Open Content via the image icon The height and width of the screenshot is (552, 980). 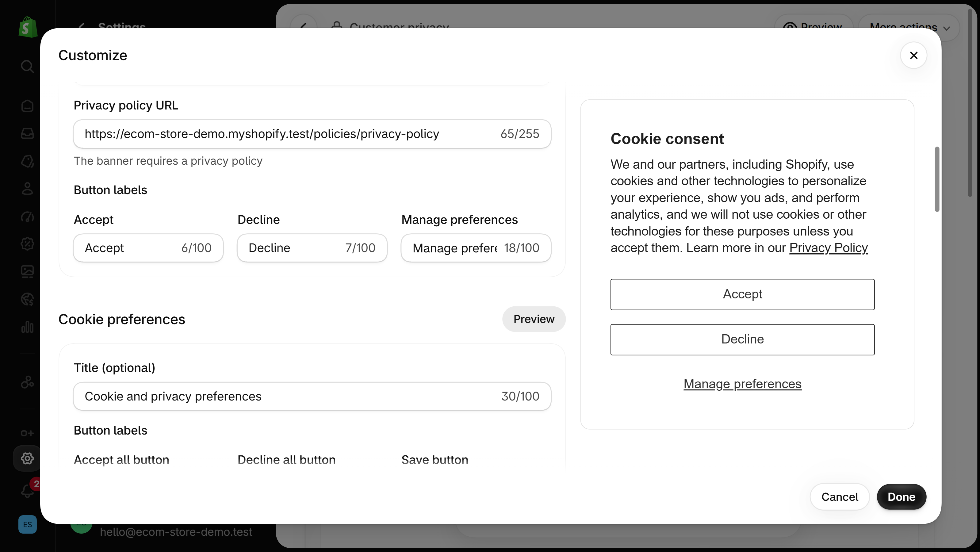point(27,272)
